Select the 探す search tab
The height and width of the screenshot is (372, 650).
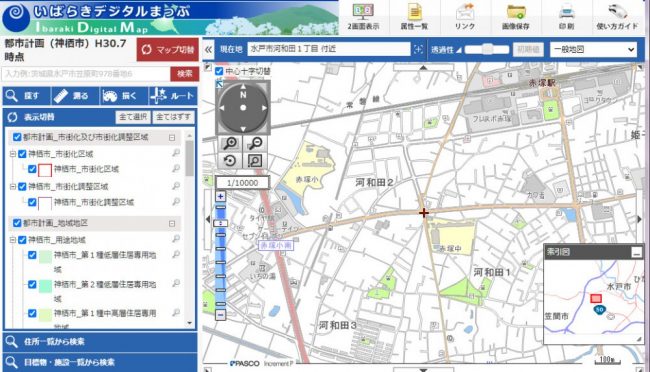[27, 96]
